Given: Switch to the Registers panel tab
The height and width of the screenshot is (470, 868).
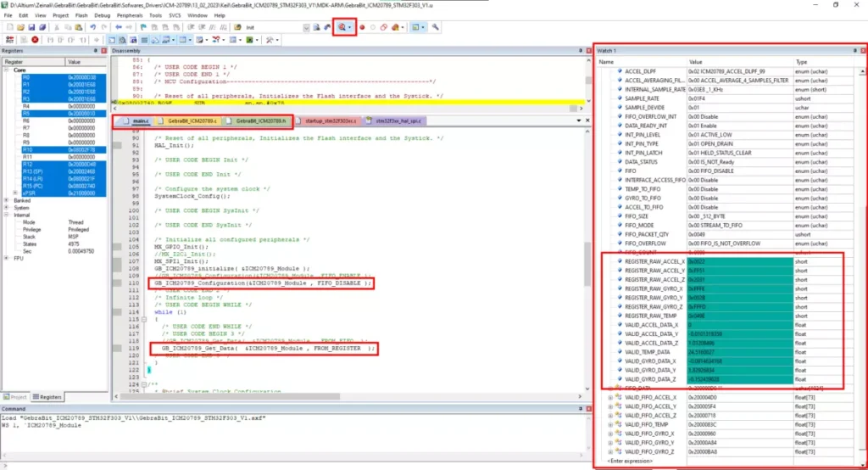Looking at the screenshot, I should pos(47,397).
